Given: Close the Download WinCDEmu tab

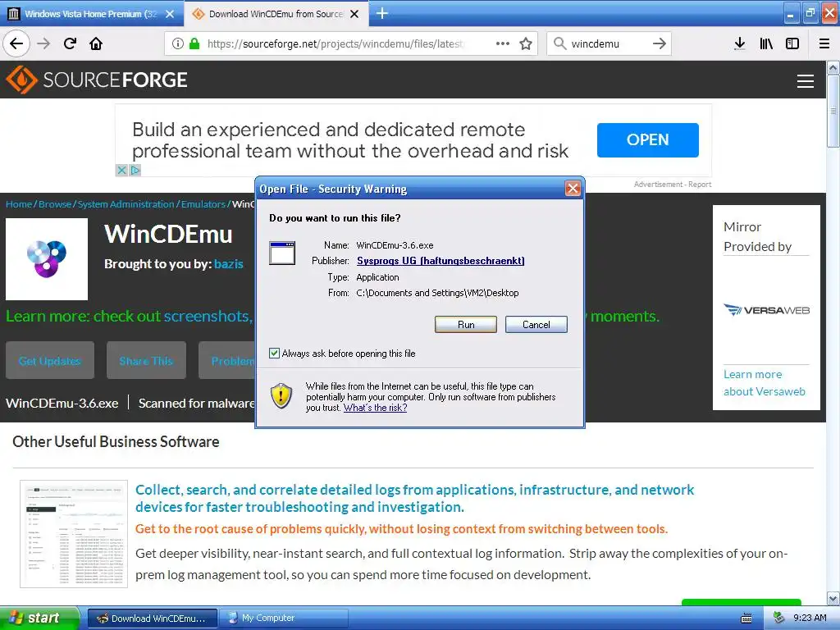Looking at the screenshot, I should 354,14.
